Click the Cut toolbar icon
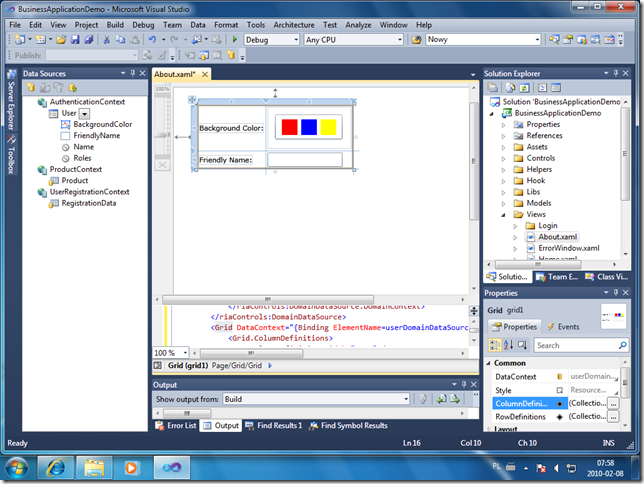 [x=106, y=39]
